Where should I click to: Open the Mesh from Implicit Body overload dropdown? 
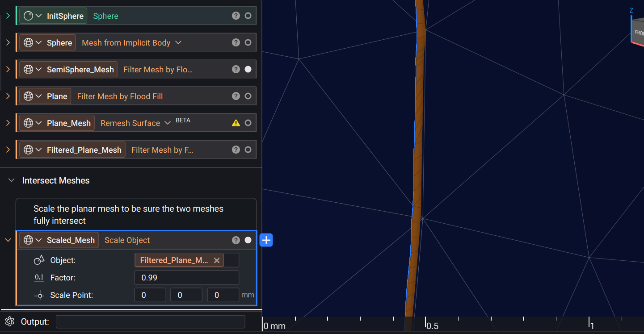[x=178, y=42]
